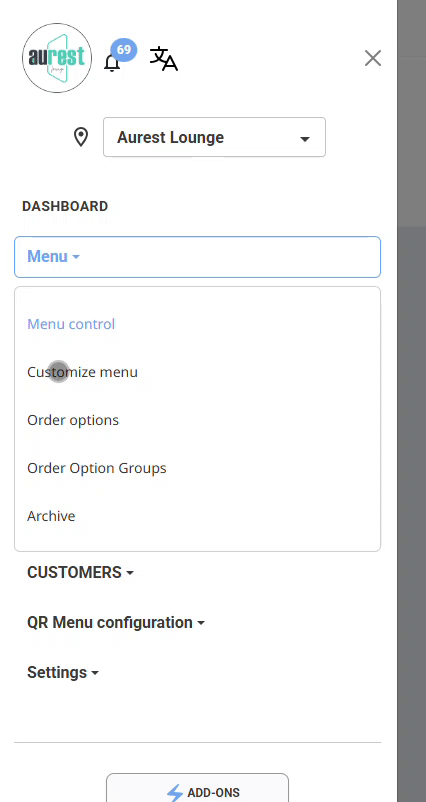Click the 69 notification count badge
This screenshot has width=426, height=802.
[124, 50]
